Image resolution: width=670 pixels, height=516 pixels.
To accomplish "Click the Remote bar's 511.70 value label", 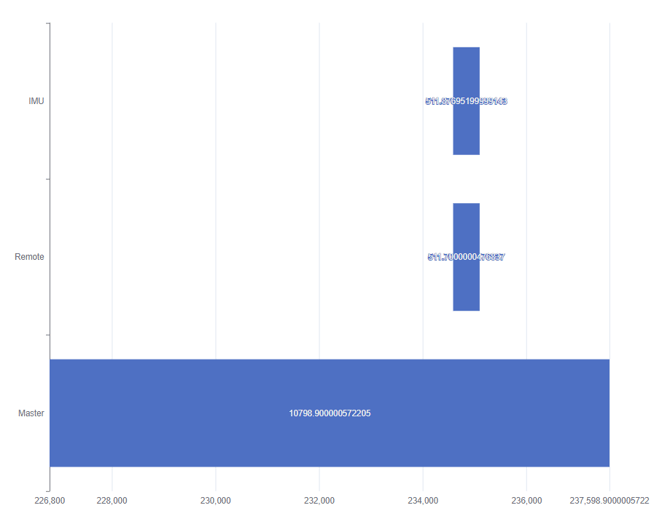I will point(466,257).
